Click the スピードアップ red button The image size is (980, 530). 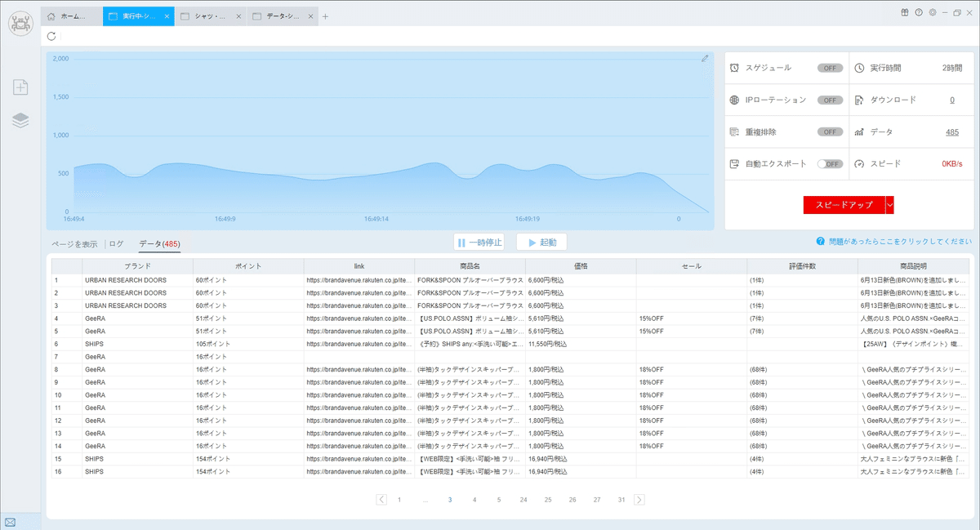(x=844, y=205)
